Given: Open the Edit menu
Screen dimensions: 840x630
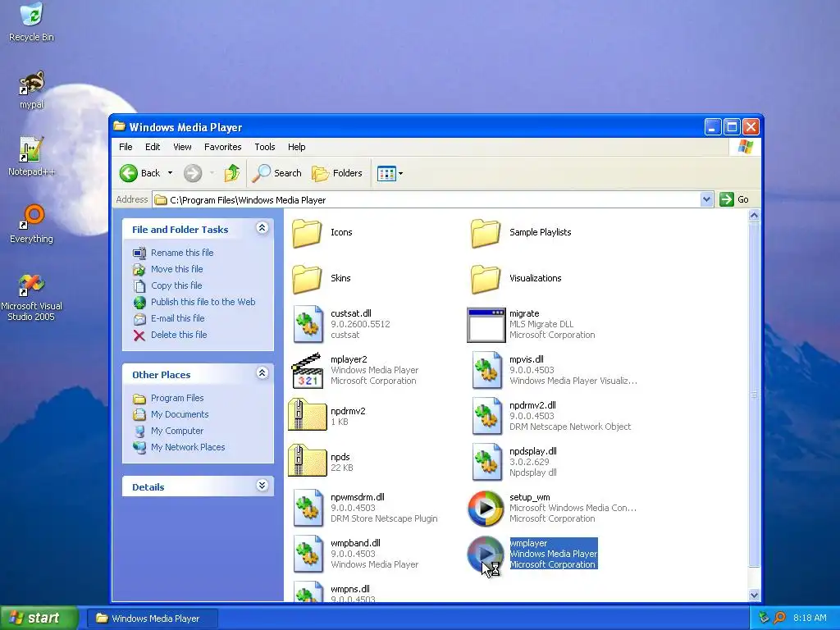Looking at the screenshot, I should coord(153,147).
